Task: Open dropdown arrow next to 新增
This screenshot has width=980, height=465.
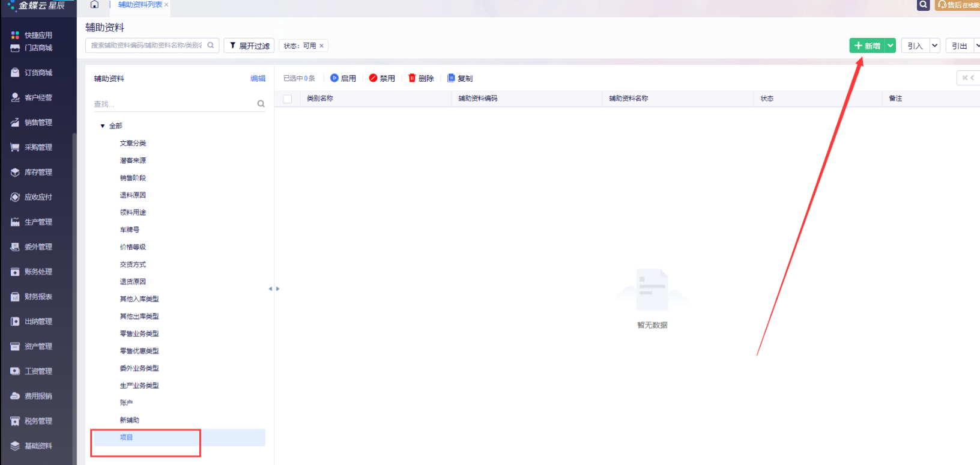Action: [891, 46]
